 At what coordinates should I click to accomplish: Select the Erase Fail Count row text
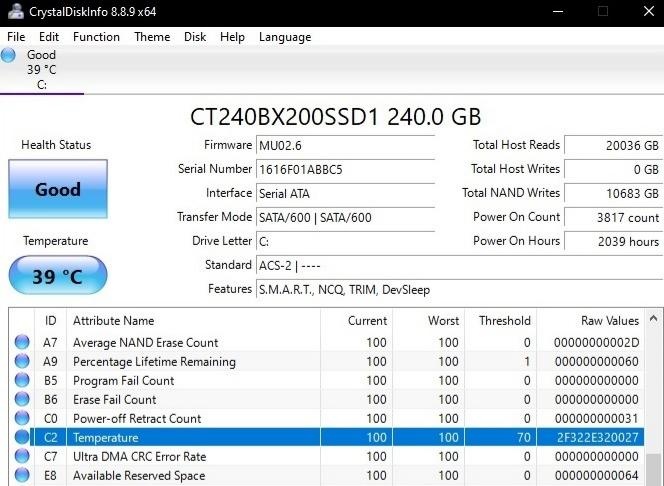click(114, 399)
